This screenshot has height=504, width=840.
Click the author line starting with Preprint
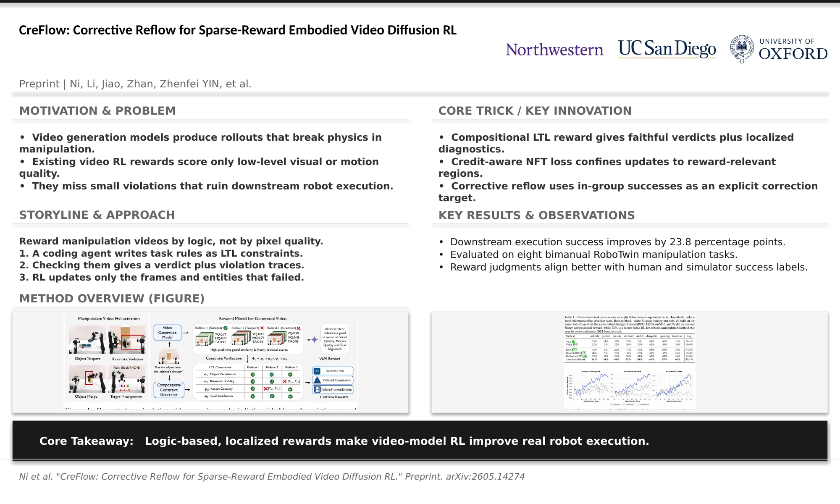pyautogui.click(x=135, y=84)
